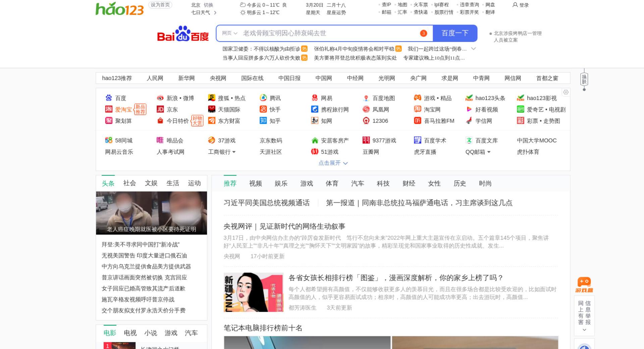Click the login user icon
Image resolution: width=644 pixels, height=349 pixels.
pos(515,5)
